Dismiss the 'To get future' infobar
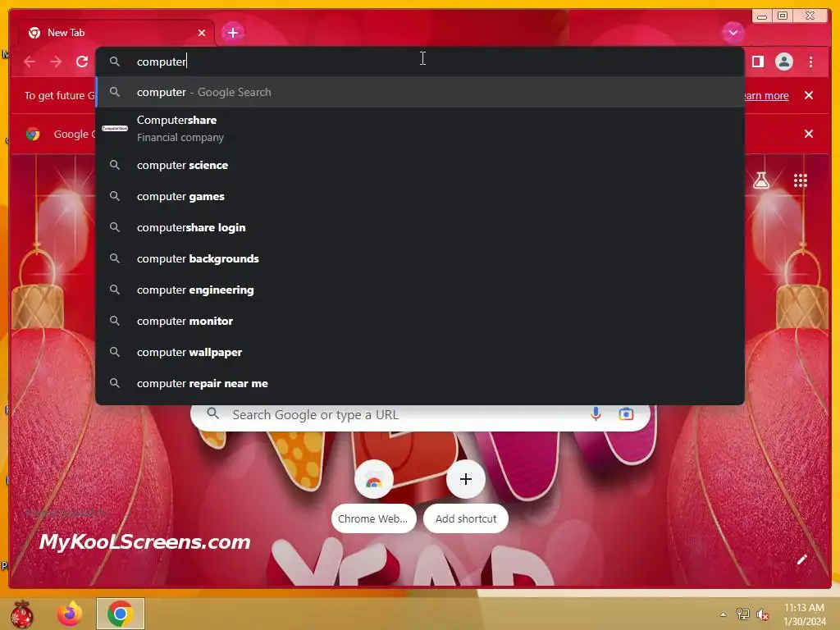The image size is (840, 630). [808, 95]
